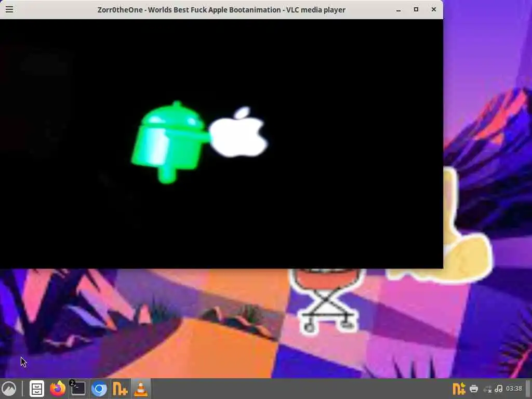
Task: Select the VLC cone taskbar icon
Action: point(141,389)
